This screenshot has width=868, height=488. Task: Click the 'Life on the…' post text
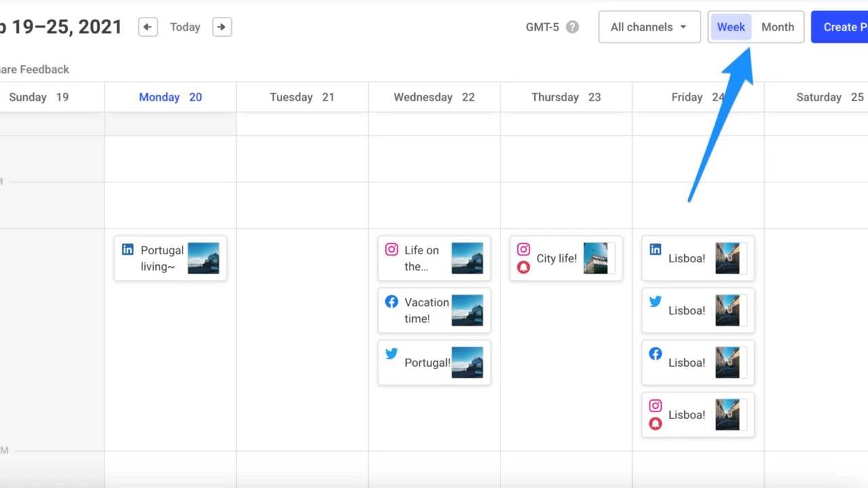422,258
